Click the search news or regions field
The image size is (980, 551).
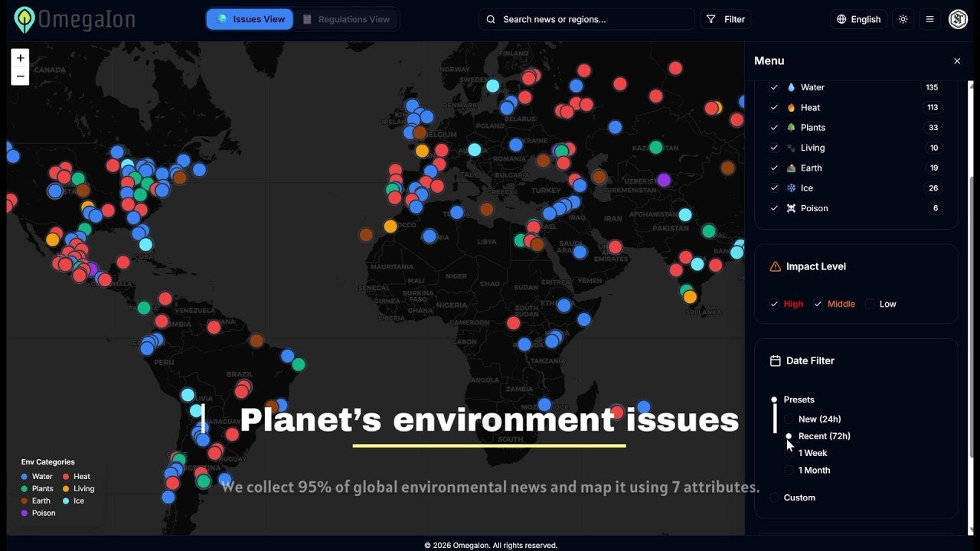(586, 19)
